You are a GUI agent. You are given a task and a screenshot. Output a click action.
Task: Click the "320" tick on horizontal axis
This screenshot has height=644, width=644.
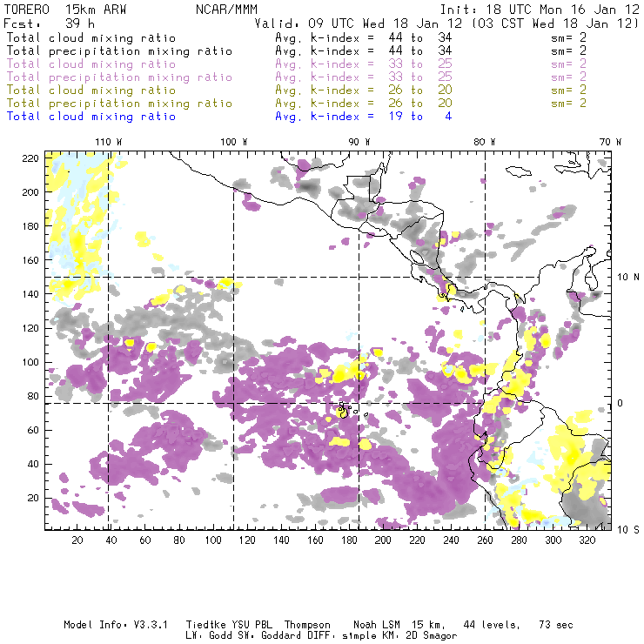click(587, 540)
